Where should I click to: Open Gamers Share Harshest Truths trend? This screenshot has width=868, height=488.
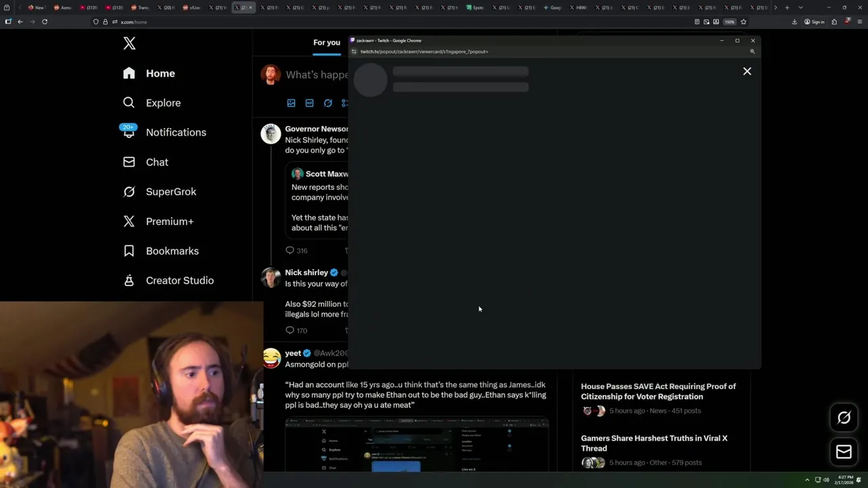(x=654, y=443)
